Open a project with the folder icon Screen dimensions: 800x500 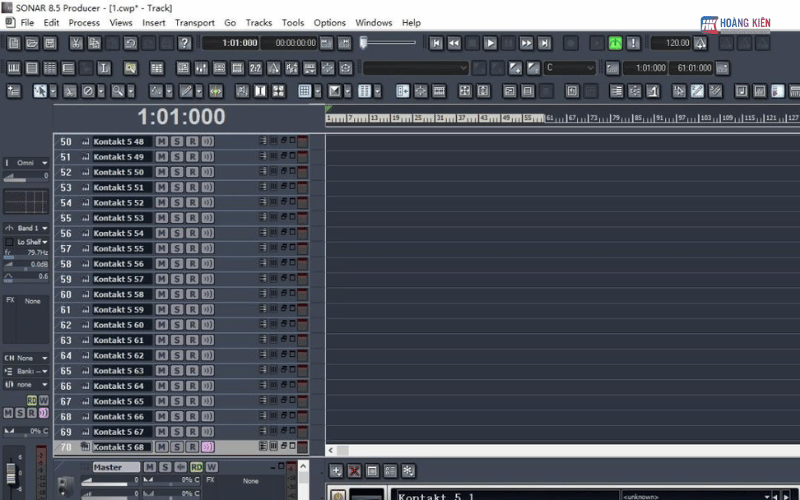coord(32,43)
